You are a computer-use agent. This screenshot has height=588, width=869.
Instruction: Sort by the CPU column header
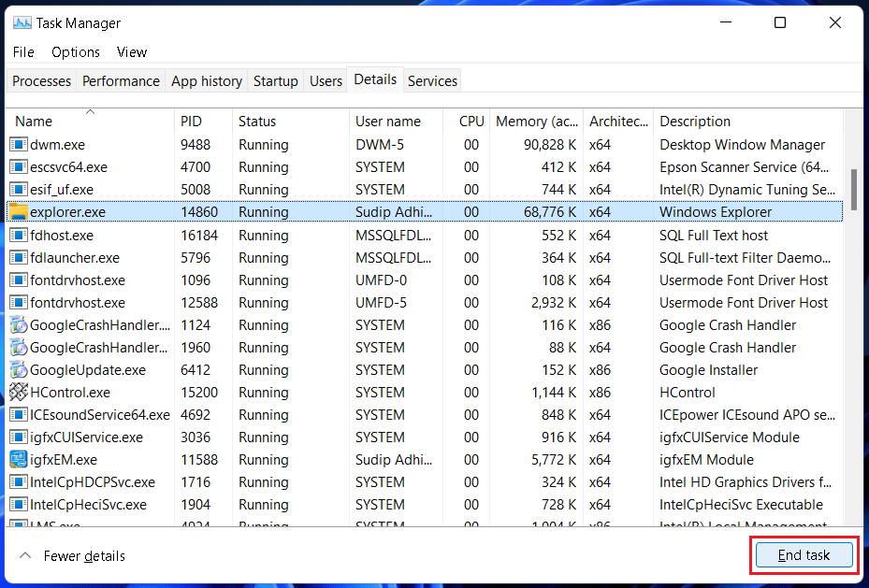pyautogui.click(x=466, y=122)
